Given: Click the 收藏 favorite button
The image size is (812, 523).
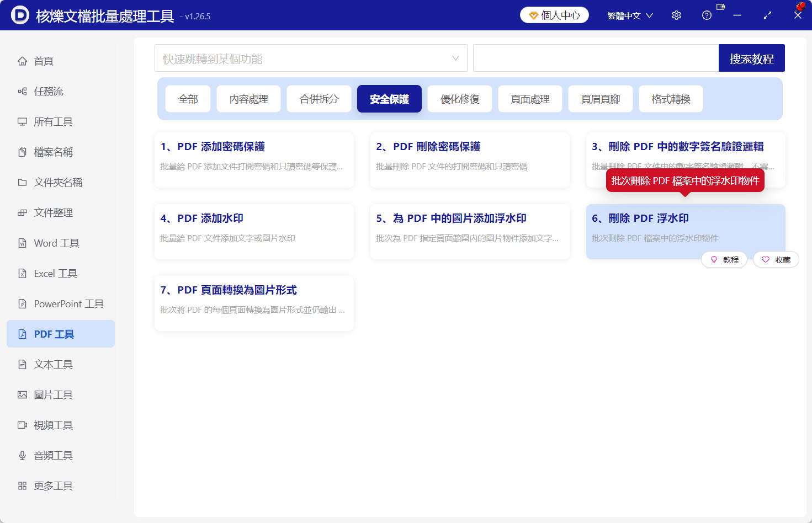Looking at the screenshot, I should pyautogui.click(x=776, y=259).
